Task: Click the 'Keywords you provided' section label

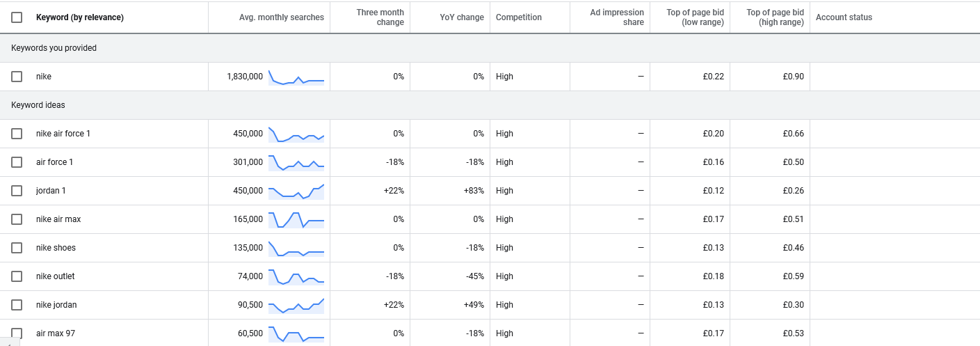Action: (54, 48)
